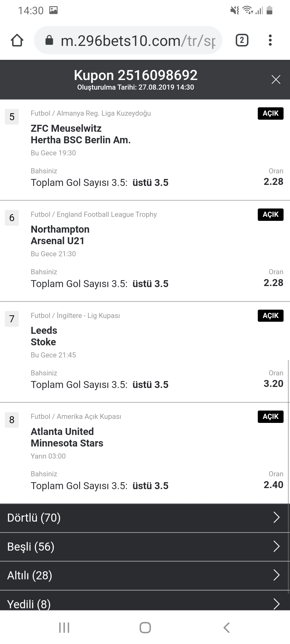The height and width of the screenshot is (644, 290).
Task: Tap the padlock icon in the address bar
Action: click(49, 40)
